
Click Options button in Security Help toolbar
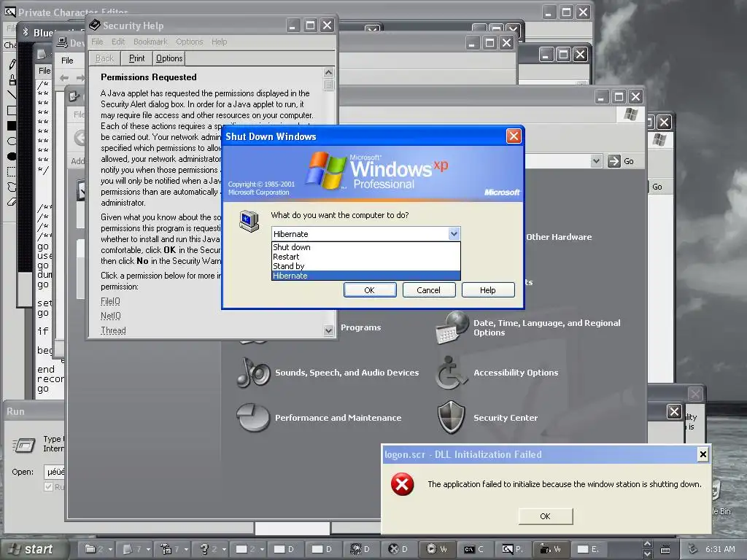point(169,58)
